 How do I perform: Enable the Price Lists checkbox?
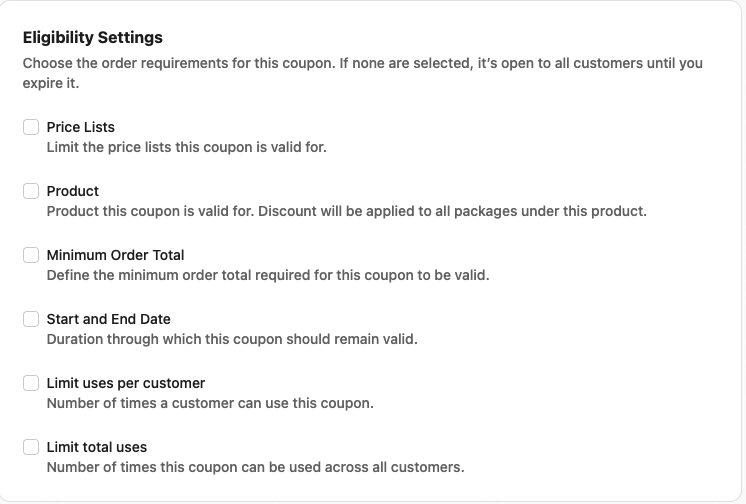coord(31,127)
